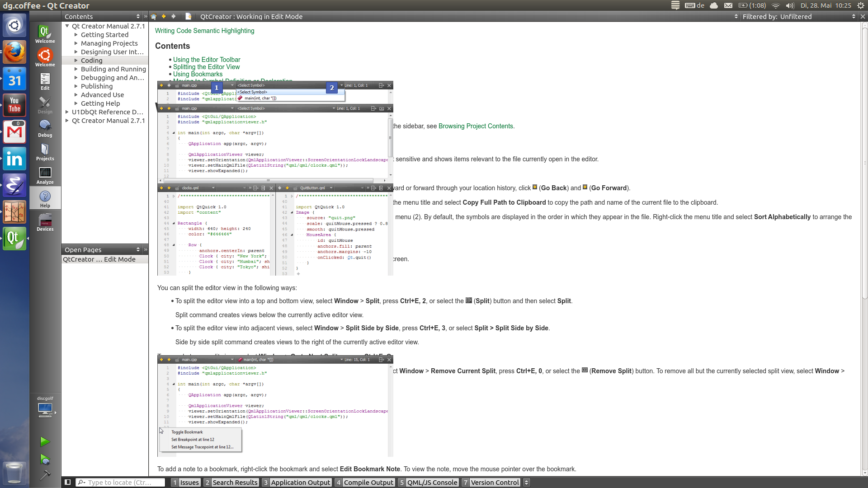Open the Filtered by Unfiltered dropdown

[x=799, y=16]
